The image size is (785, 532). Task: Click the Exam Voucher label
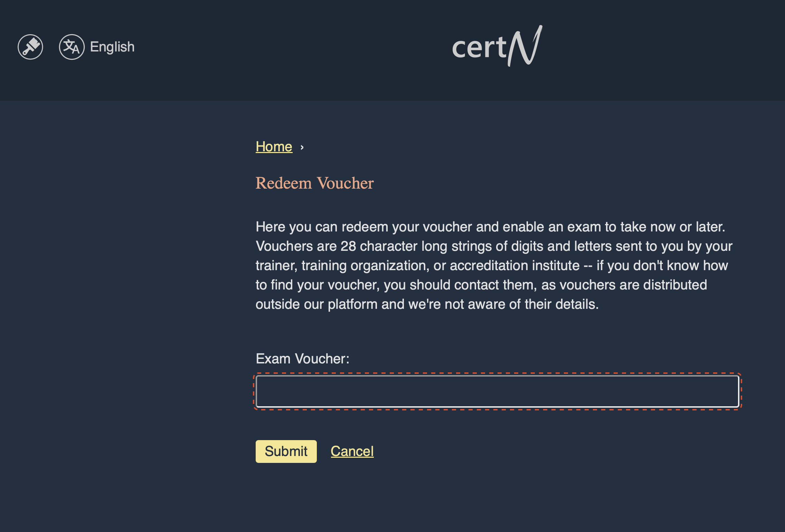(302, 359)
